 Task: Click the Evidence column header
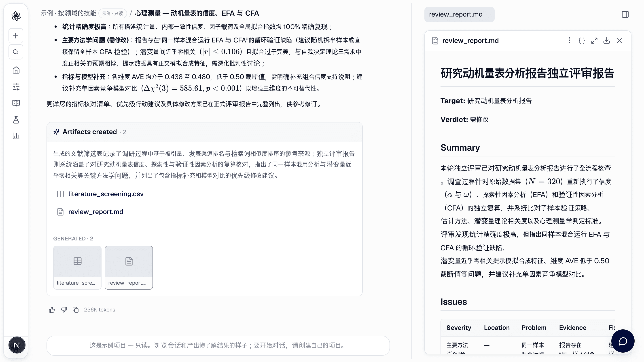572,328
